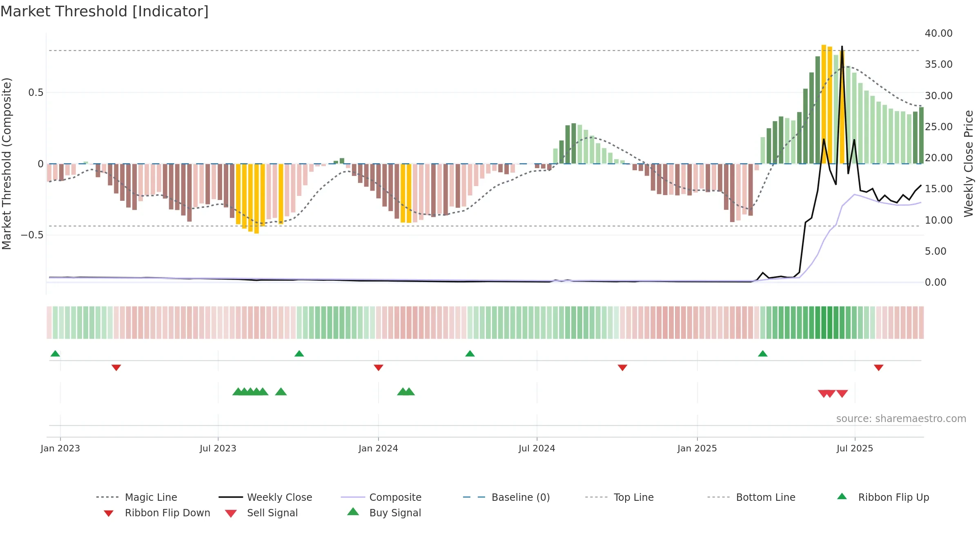
Task: Toggle the Composite legend entry
Action: pyautogui.click(x=381, y=497)
